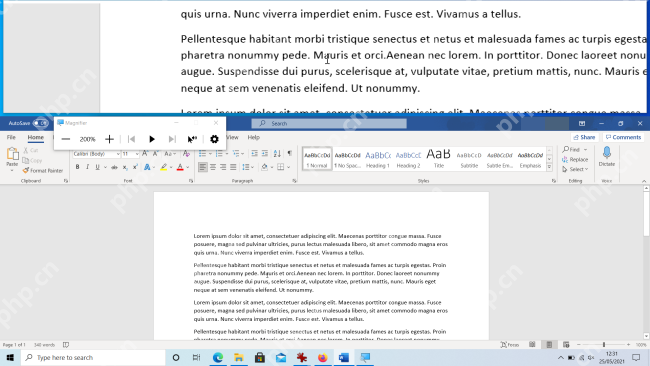Image resolution: width=650 pixels, height=366 pixels.
Task: Zoom out with Magnifier minus button
Action: tap(65, 139)
